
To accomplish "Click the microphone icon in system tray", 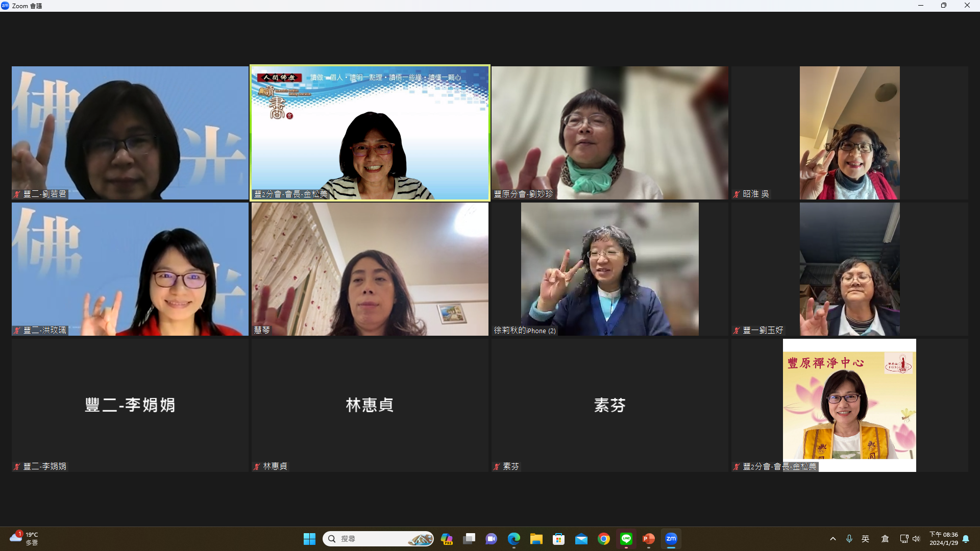I will (x=849, y=539).
